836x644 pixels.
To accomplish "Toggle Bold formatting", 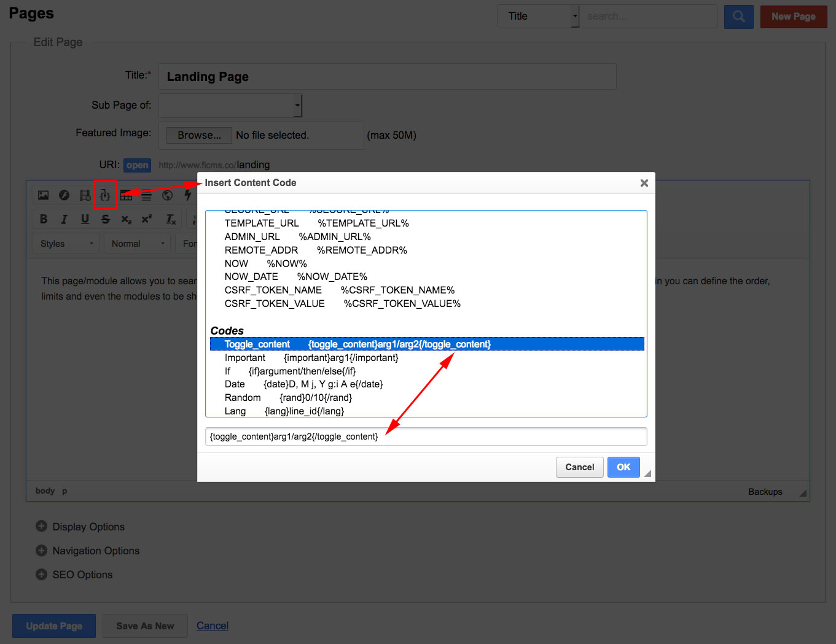I will (44, 219).
